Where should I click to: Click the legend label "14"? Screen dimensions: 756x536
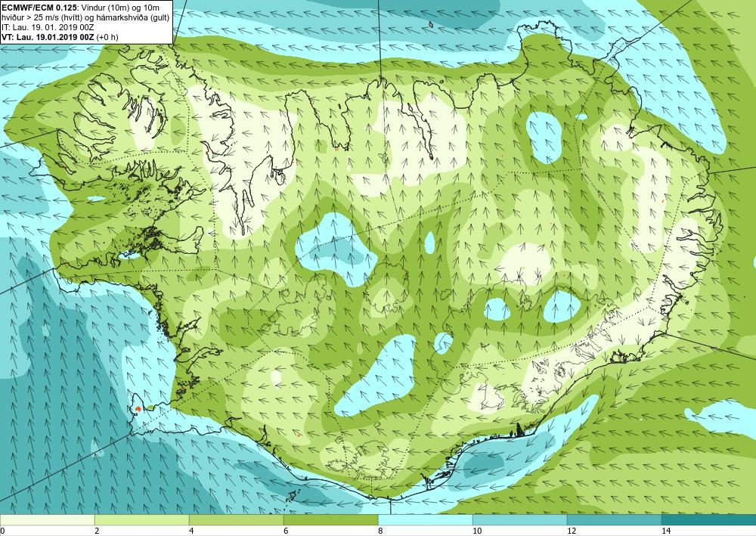pyautogui.click(x=666, y=531)
